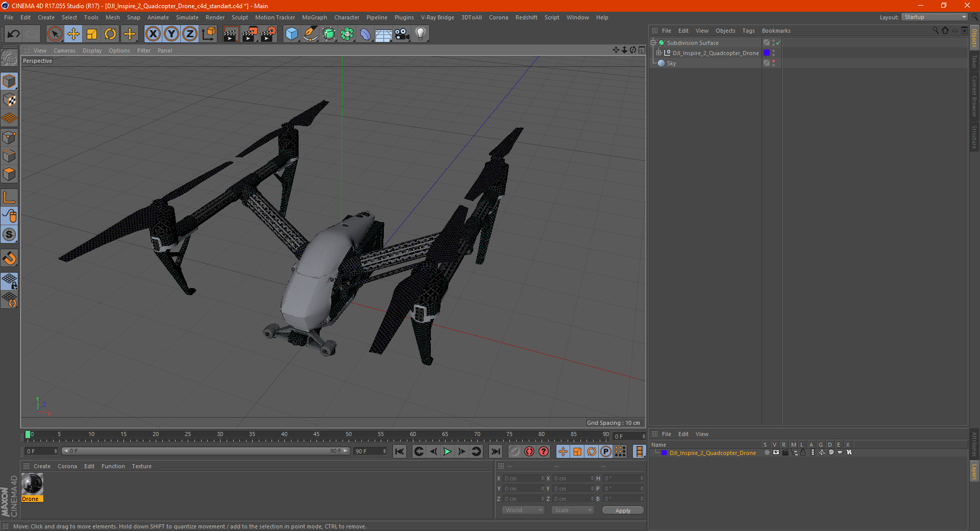Switch to Model mode in left palette
980x531 pixels.
[x=9, y=81]
